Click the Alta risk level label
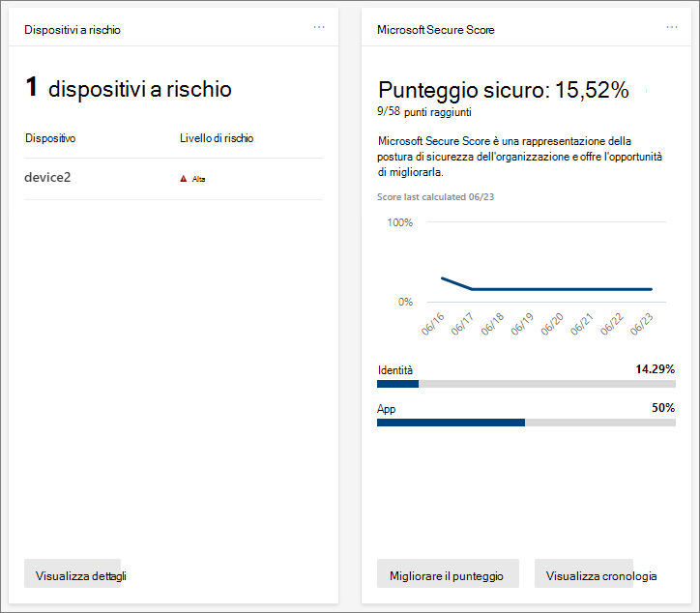Image resolution: width=700 pixels, height=613 pixels. (x=198, y=179)
